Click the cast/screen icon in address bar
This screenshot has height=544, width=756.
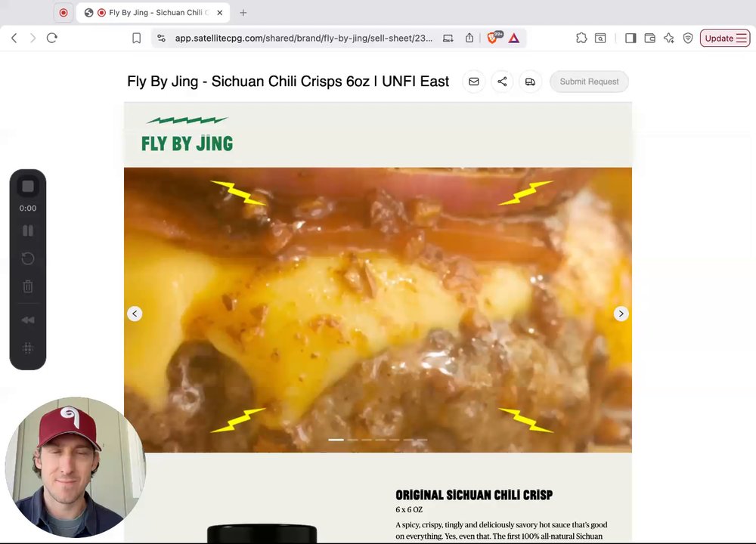pos(448,38)
